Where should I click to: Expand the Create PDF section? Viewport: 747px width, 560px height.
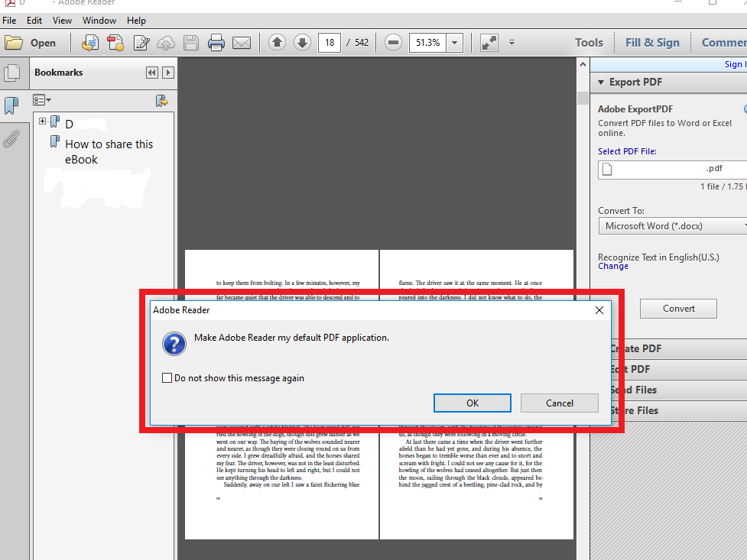click(x=679, y=348)
